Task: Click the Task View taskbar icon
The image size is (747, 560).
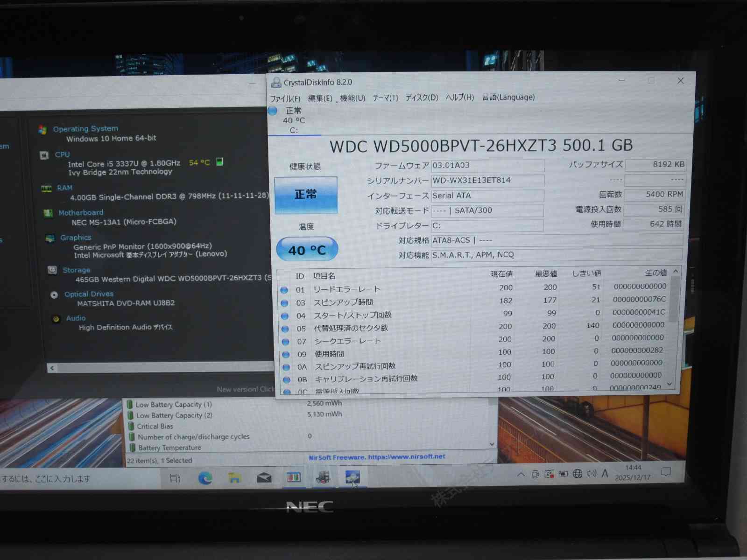Action: [175, 478]
